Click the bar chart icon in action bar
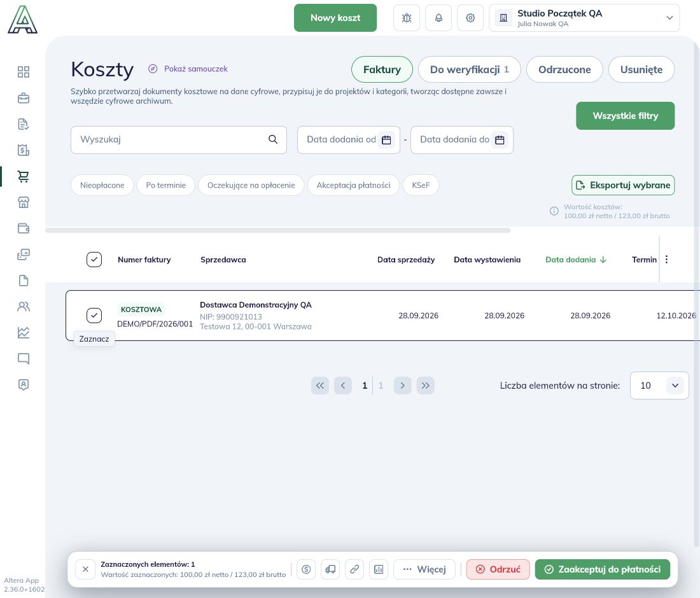The height and width of the screenshot is (598, 700). (x=379, y=569)
